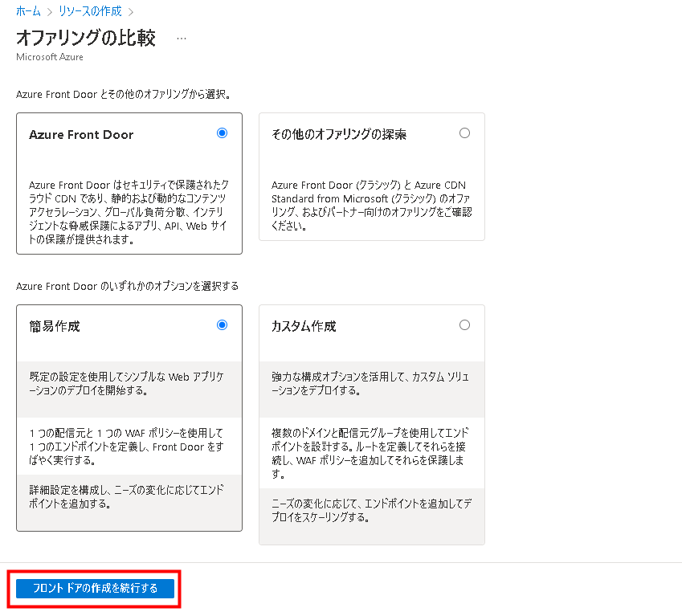Viewport: 682px width, 616px height.
Task: Click text '既定の設定を使用してシンプルな Web アプリケーション'
Action: (127, 383)
